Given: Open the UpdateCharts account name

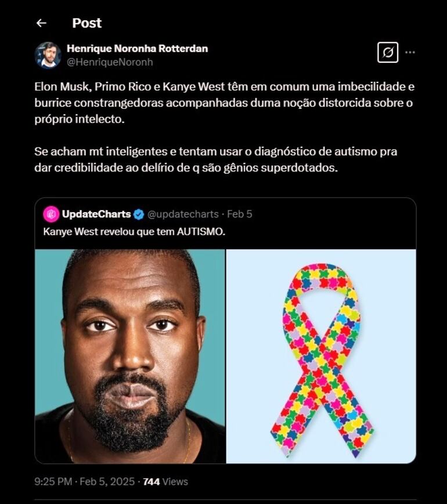Looking at the screenshot, I should click(96, 214).
